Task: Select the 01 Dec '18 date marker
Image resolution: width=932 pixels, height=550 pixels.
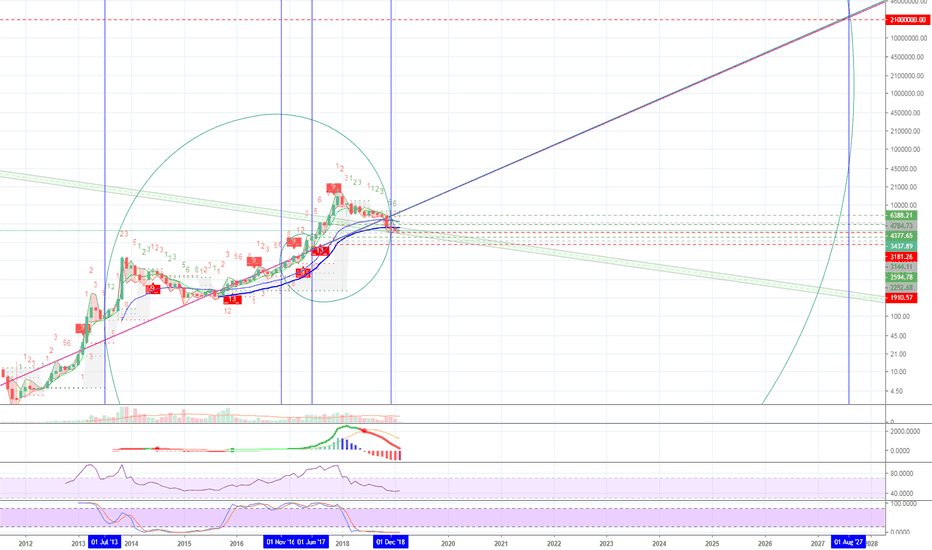Action: 391,542
